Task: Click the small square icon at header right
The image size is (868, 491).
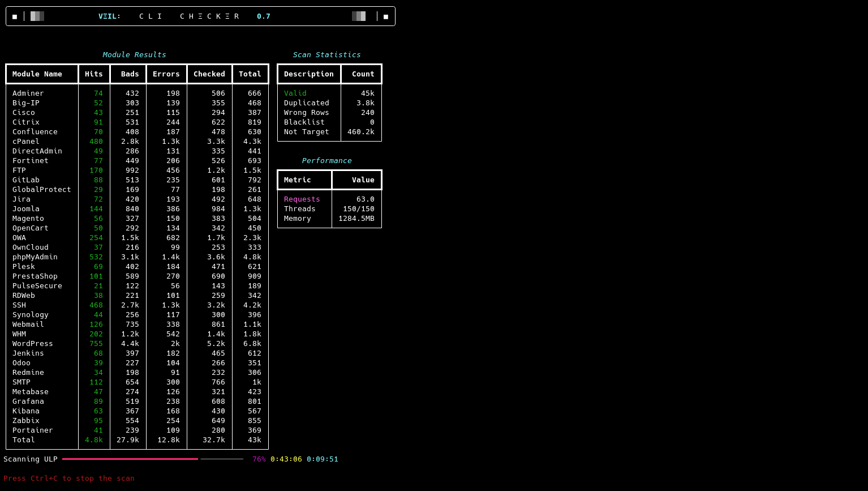Action: tap(386, 16)
